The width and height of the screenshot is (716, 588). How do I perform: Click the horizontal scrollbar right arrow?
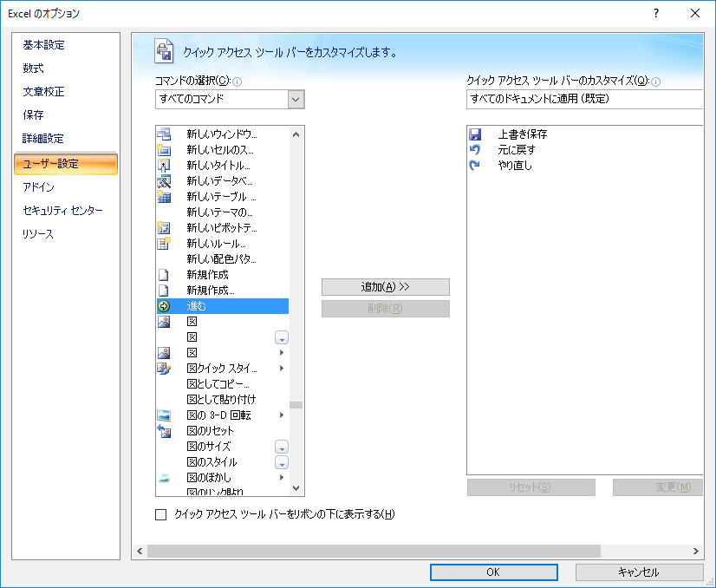[696, 551]
